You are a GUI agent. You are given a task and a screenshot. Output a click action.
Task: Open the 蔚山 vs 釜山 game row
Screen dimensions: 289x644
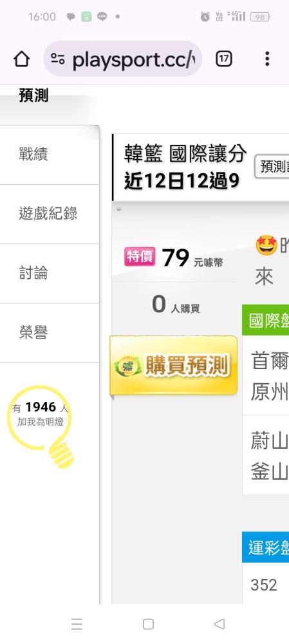click(266, 455)
